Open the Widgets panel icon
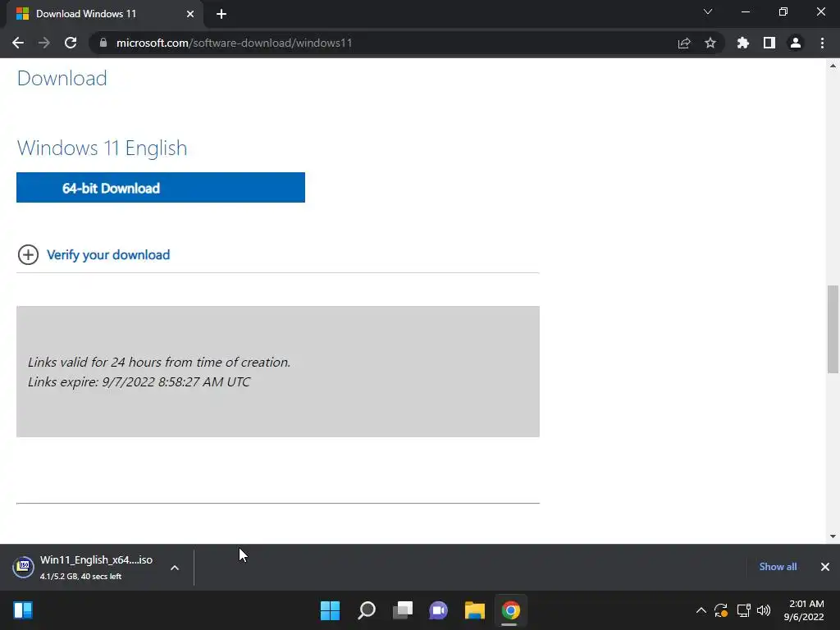 point(23,610)
